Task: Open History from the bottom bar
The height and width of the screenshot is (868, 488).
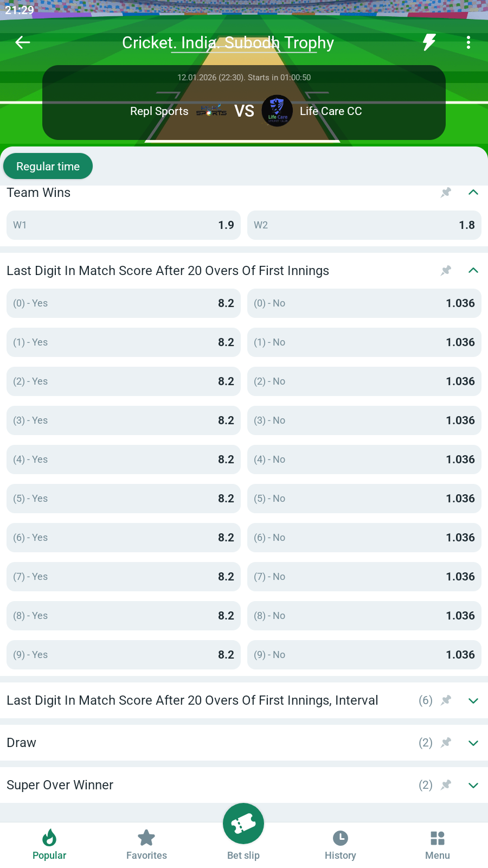Action: (x=341, y=845)
